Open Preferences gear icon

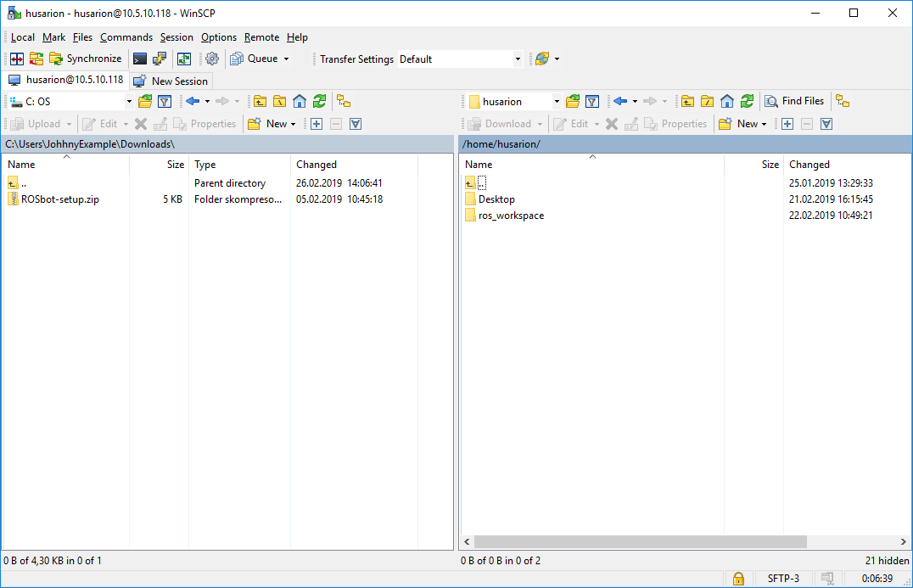pos(212,59)
